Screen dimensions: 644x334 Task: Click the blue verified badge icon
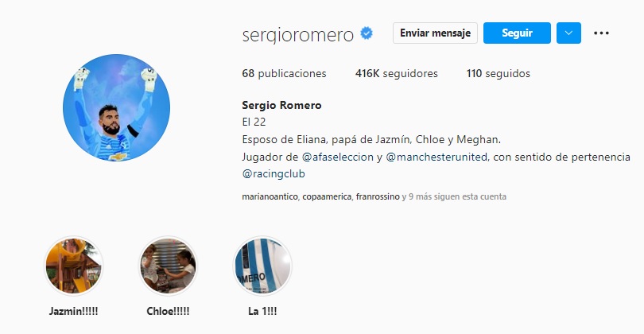367,33
